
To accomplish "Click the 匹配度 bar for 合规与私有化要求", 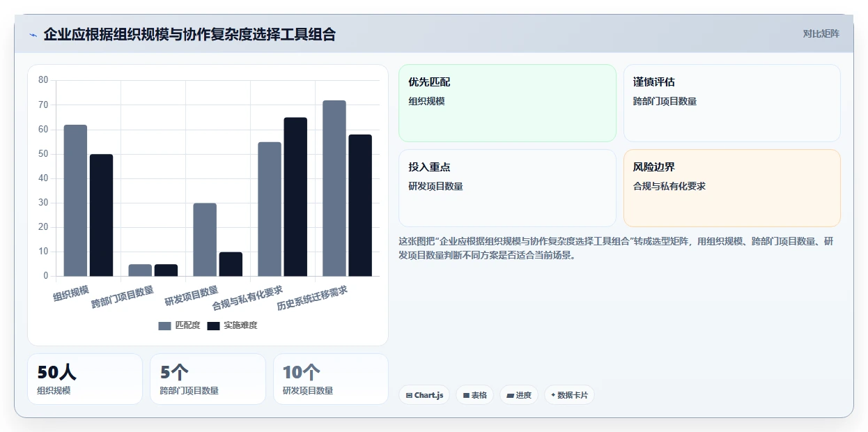I will [x=270, y=209].
